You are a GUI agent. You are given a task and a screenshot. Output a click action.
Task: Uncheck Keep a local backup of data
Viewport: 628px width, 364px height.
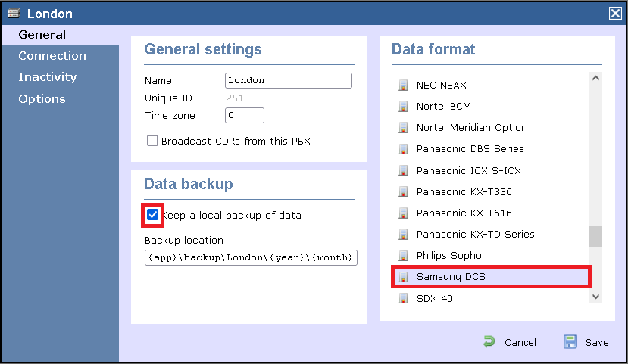153,215
